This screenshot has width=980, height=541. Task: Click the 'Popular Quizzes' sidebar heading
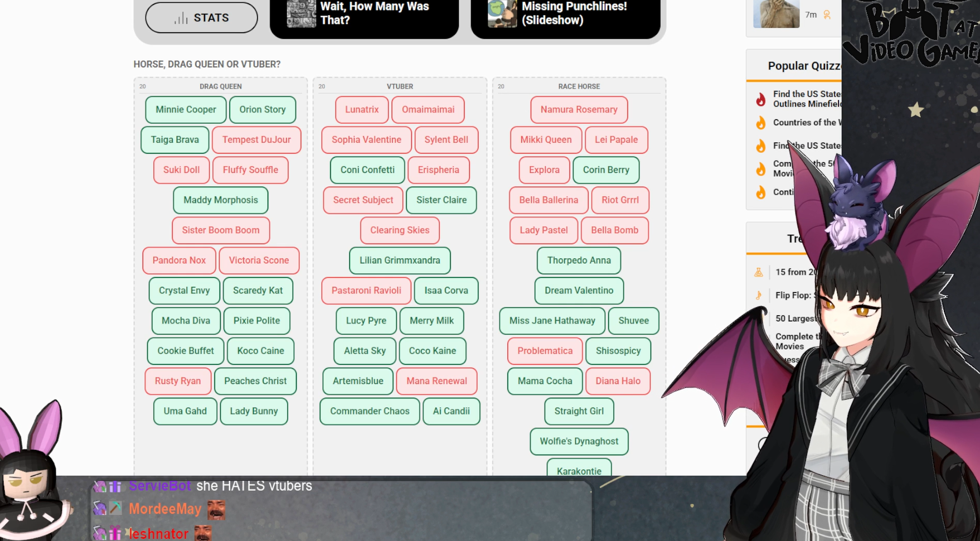pos(804,66)
